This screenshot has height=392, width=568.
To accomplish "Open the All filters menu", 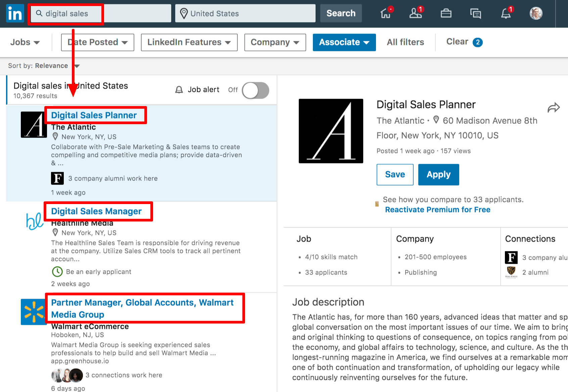I will [x=405, y=42].
